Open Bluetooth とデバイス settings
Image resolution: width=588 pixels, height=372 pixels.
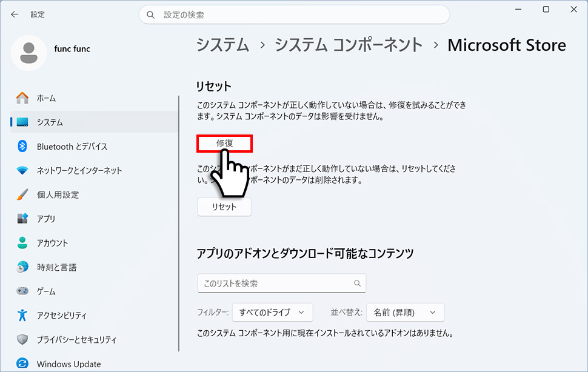click(94, 146)
